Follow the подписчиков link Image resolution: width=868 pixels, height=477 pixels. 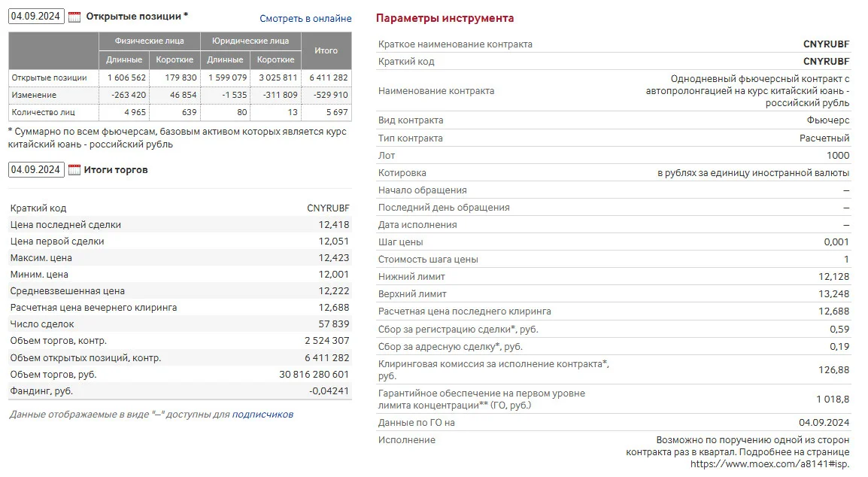coord(263,415)
